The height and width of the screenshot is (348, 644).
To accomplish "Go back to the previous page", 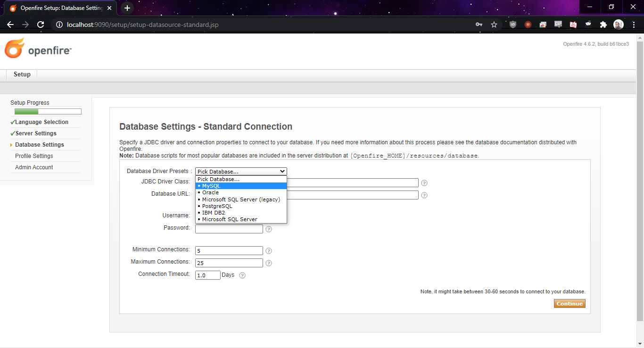I will coord(10,25).
